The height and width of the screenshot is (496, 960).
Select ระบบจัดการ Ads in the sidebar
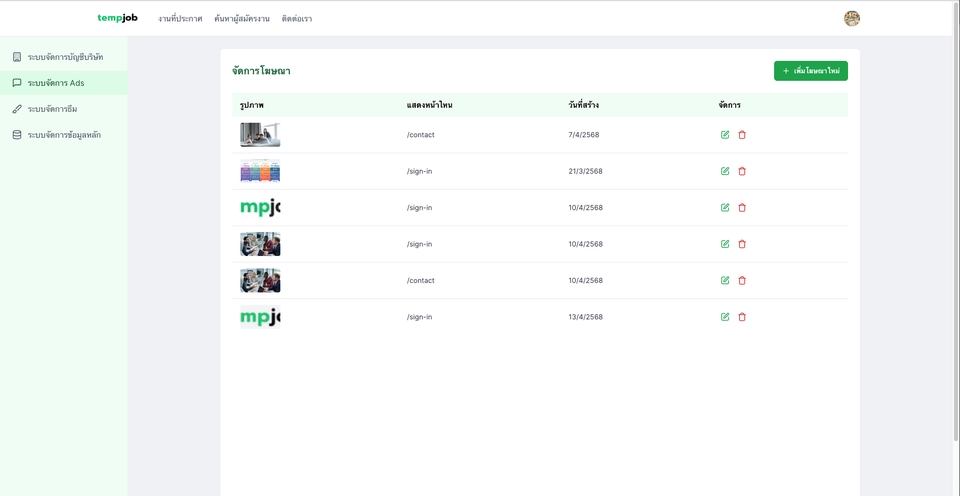64,83
